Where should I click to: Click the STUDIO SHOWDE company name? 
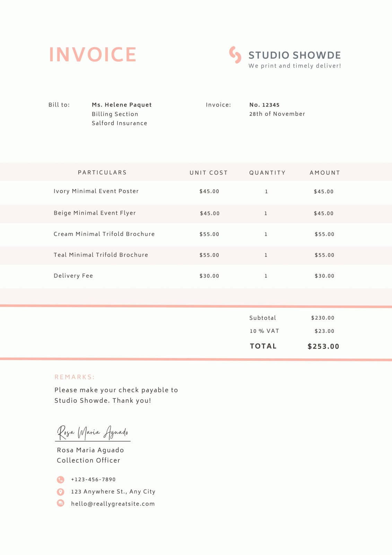(x=295, y=55)
